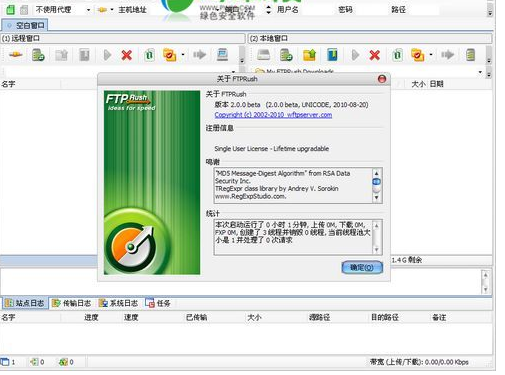Screen dimensions: 505x375
Task: Go up a folder in local window
Action: [309, 55]
